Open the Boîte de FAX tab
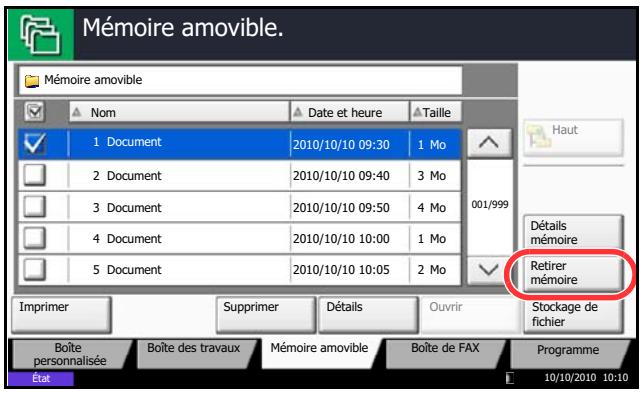The width and height of the screenshot is (640, 393). click(x=445, y=354)
